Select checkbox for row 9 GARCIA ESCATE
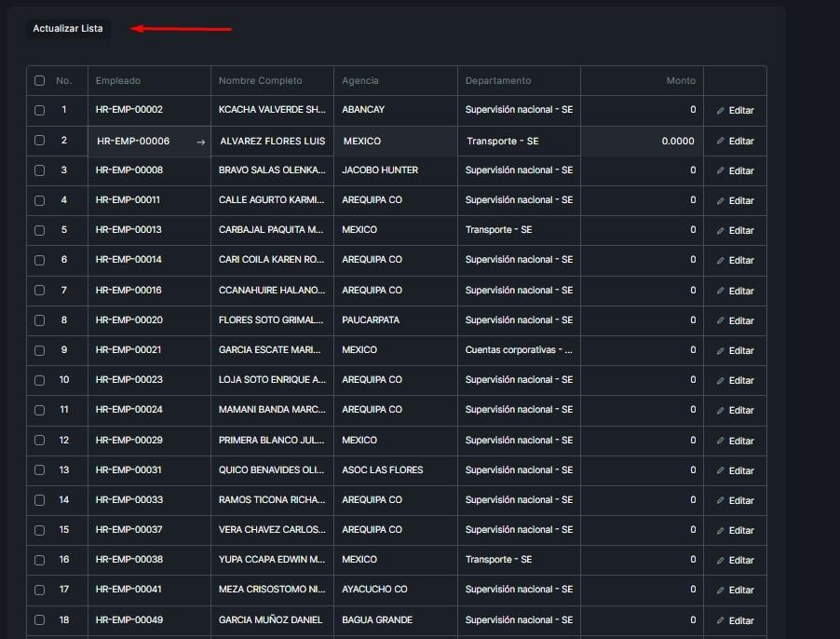The image size is (840, 639). [x=39, y=350]
